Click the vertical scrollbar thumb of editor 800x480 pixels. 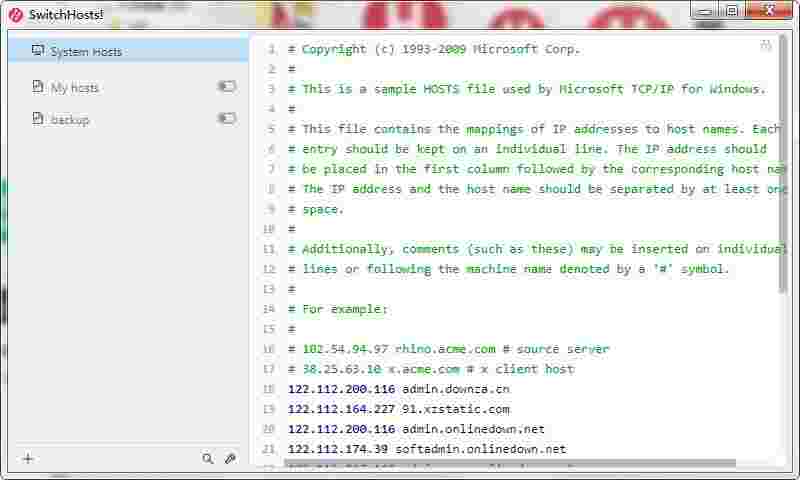tap(783, 164)
